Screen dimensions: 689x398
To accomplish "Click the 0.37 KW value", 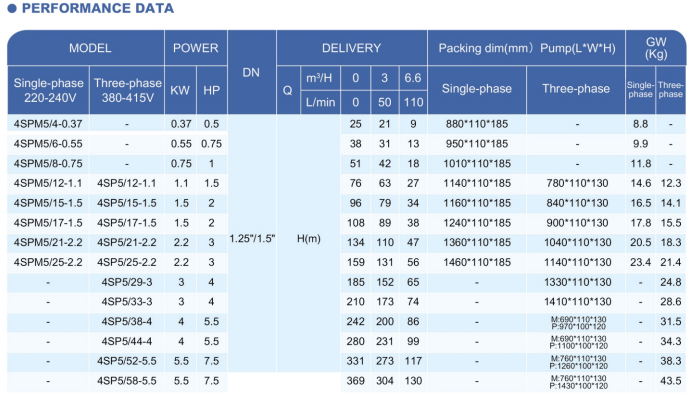I will pyautogui.click(x=181, y=124).
